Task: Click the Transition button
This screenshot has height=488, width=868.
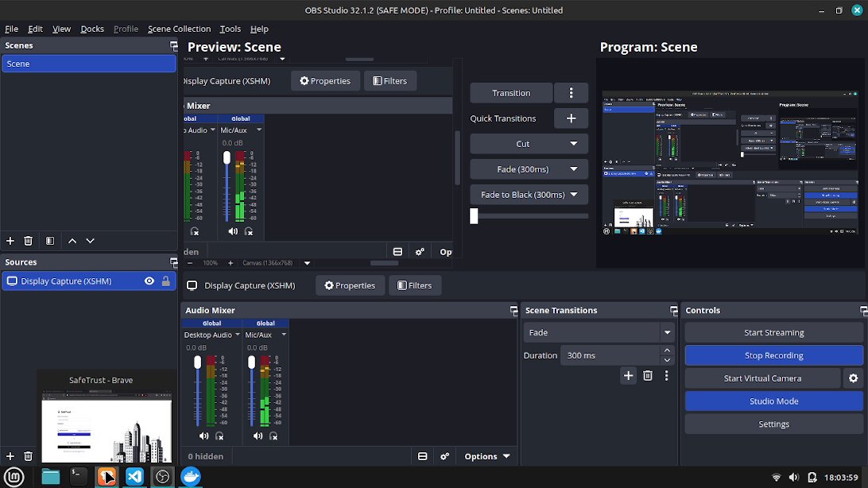Action: (512, 93)
